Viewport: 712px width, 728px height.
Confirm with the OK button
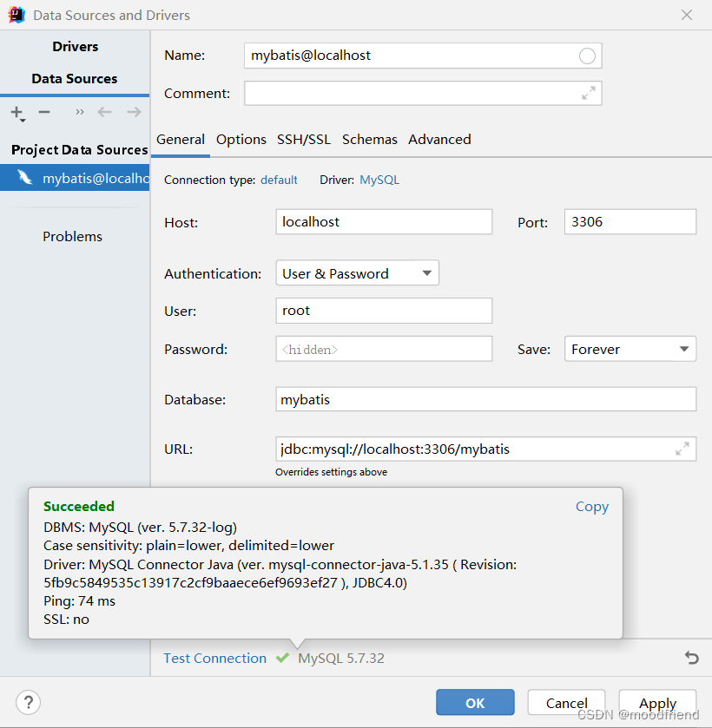475,703
